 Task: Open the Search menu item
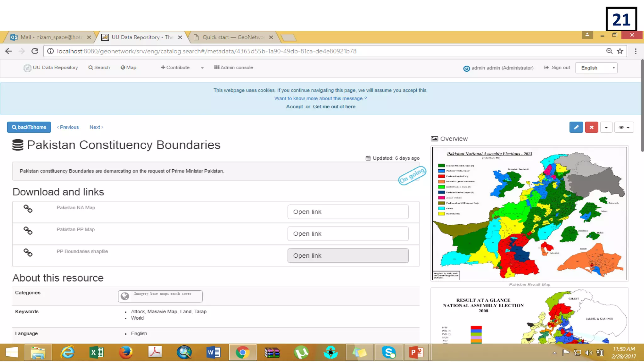(99, 68)
